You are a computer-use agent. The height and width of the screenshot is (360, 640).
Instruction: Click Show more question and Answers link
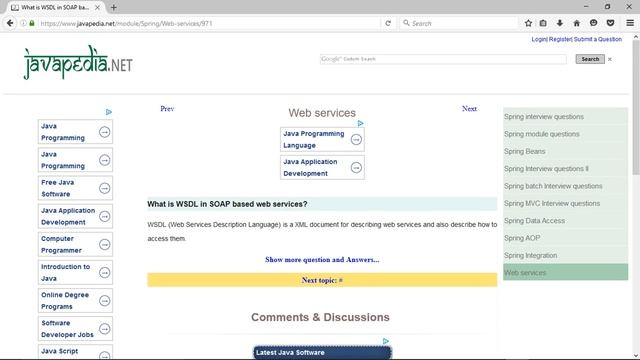coord(322,260)
